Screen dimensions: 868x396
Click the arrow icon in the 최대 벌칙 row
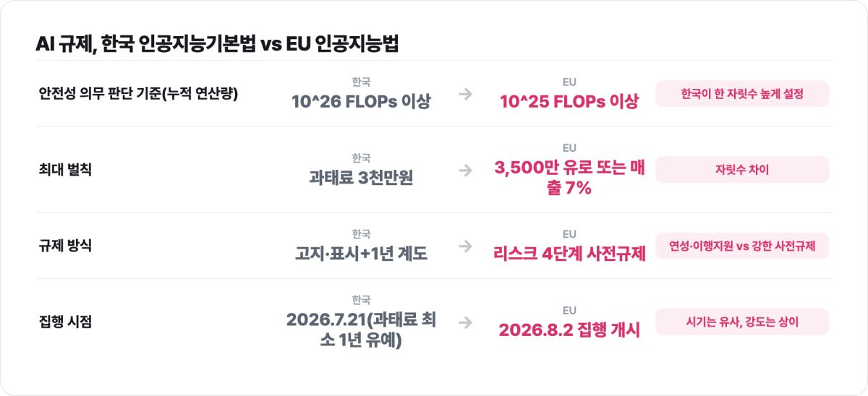pyautogui.click(x=466, y=170)
